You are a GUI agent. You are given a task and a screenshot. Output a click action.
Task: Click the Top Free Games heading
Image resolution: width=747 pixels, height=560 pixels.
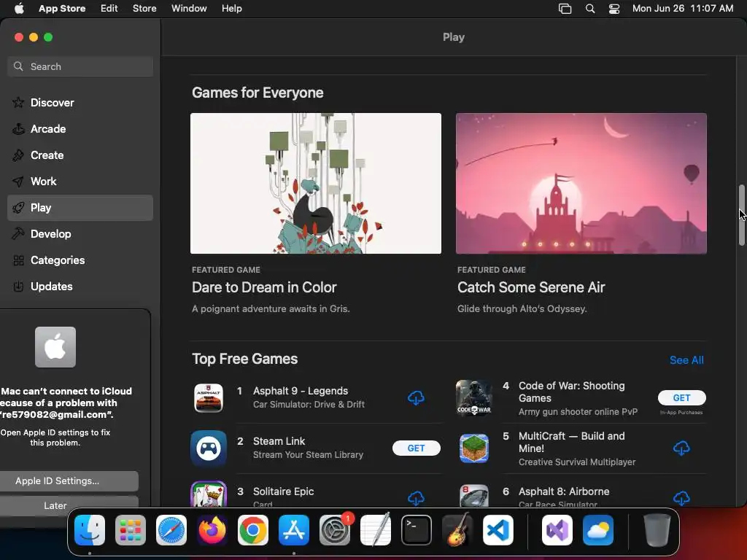pos(245,359)
